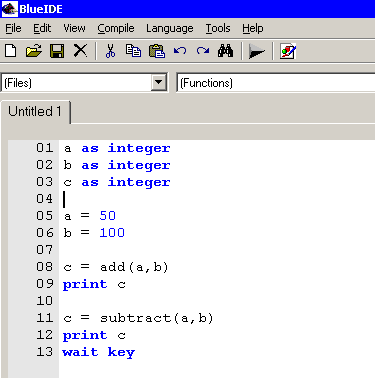Open the Language menu
This screenshot has width=375, height=378.
170,28
